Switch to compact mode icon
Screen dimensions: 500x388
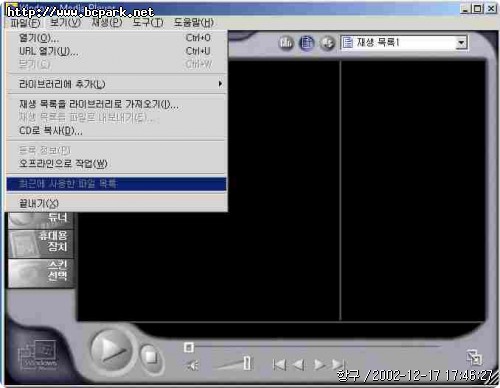[x=474, y=357]
